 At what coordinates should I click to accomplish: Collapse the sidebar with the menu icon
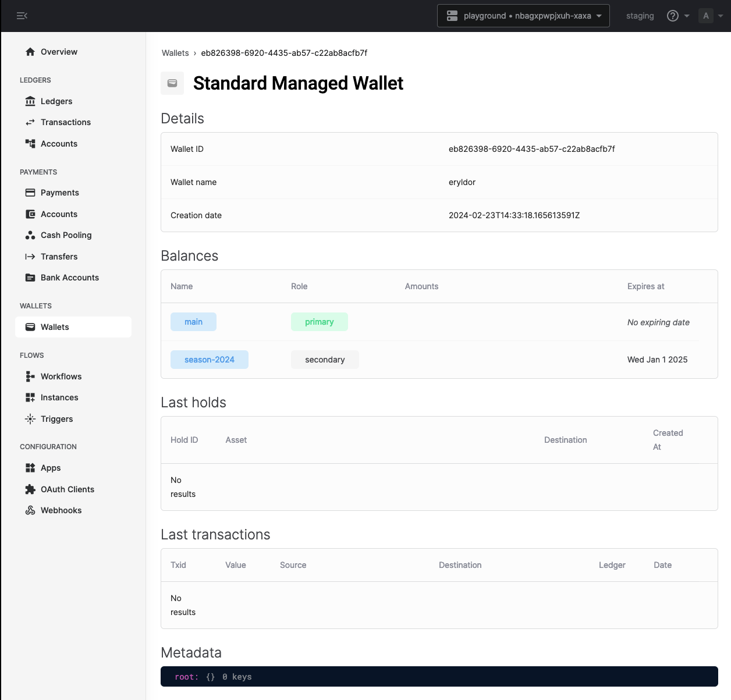click(22, 16)
